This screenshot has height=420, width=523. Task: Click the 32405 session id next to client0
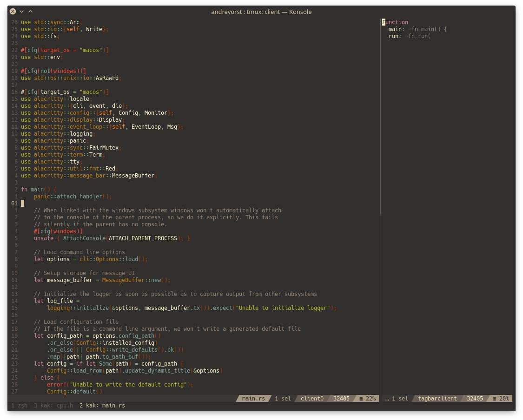[x=342, y=398]
